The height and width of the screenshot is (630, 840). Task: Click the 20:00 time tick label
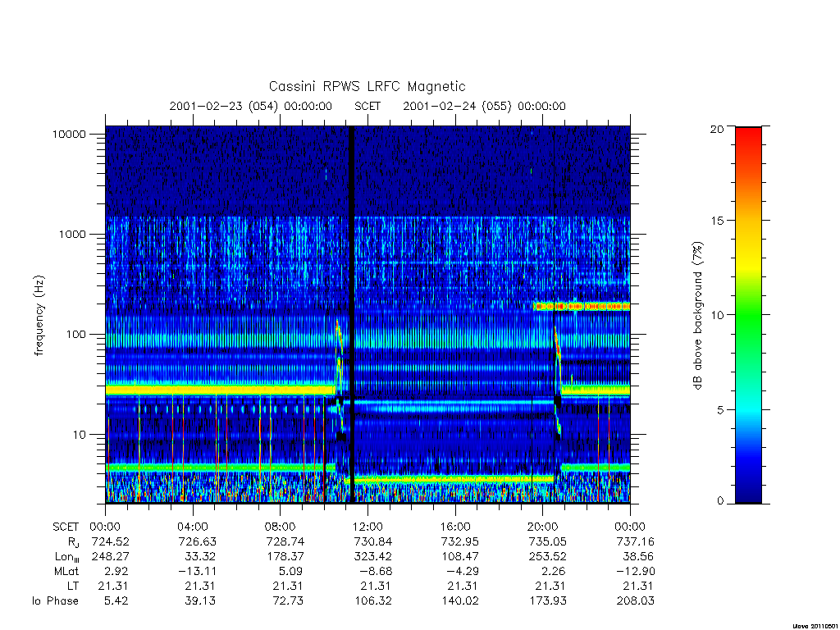coord(543,527)
